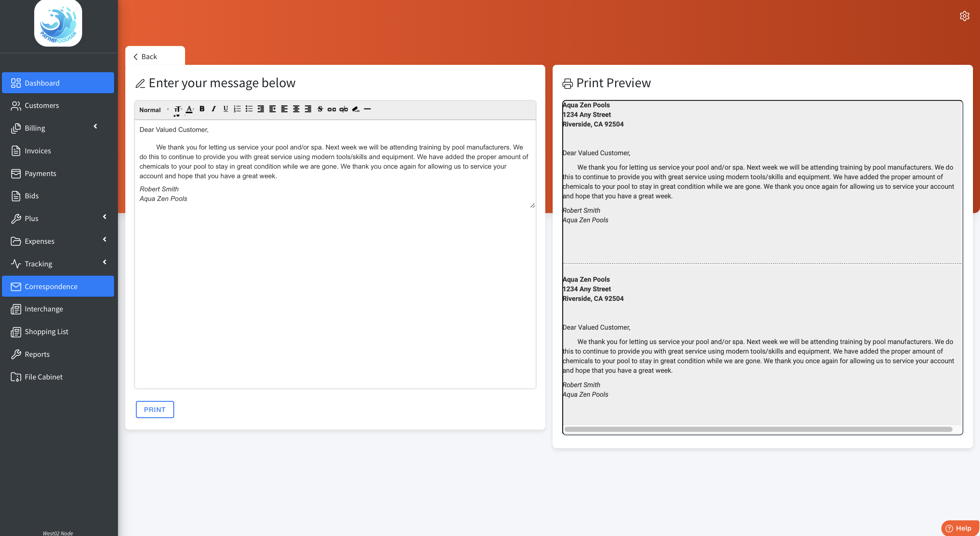The image size is (980, 536).
Task: Toggle italic formatting in the editor
Action: click(214, 109)
